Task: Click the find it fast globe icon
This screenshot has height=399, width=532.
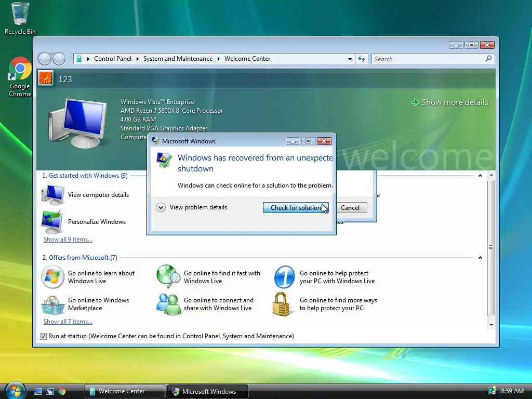Action: 168,276
